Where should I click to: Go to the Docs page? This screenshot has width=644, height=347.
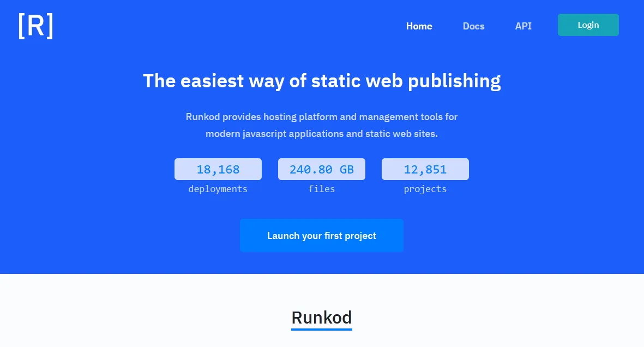click(473, 26)
